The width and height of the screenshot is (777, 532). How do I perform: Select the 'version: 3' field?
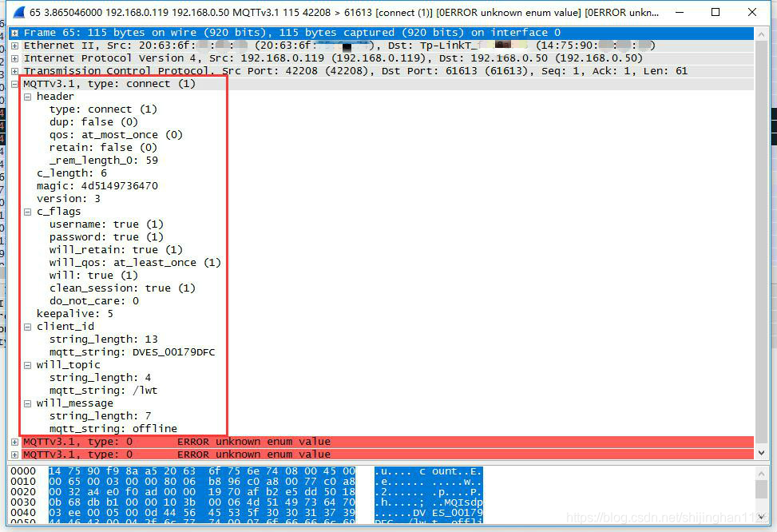click(x=69, y=199)
